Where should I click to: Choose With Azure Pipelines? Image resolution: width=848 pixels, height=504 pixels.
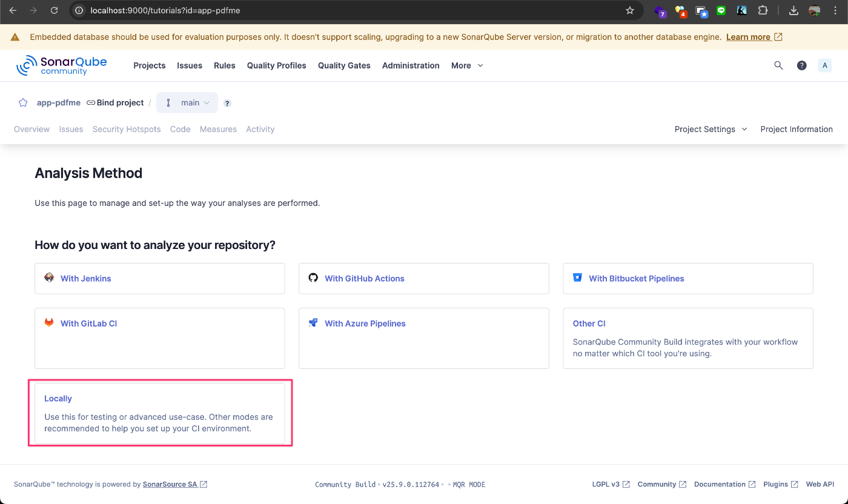(x=423, y=338)
